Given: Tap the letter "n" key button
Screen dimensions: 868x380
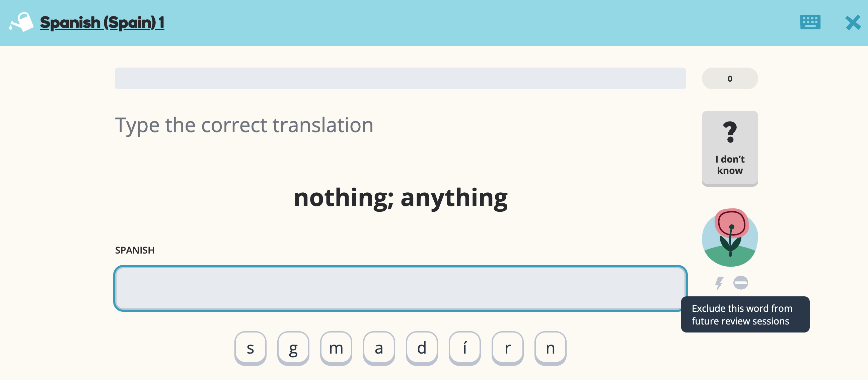Looking at the screenshot, I should click(550, 348).
